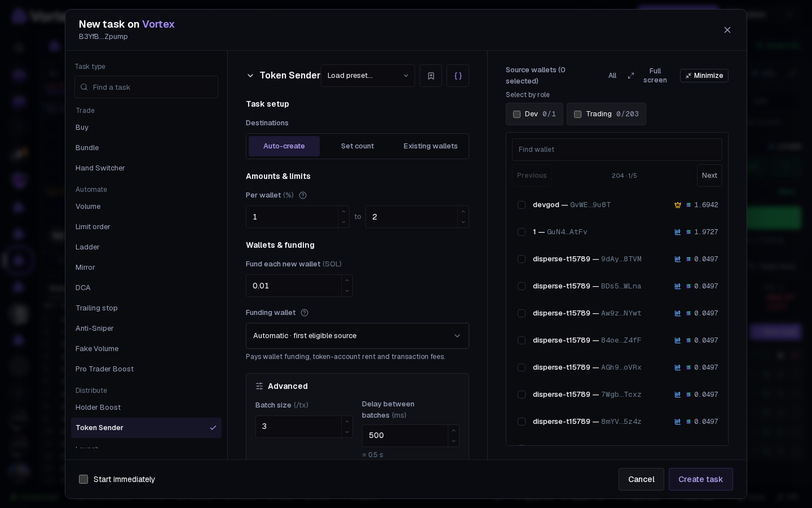This screenshot has width=812, height=508.
Task: Click the chart icon on 8mYV...5z4z row
Action: pos(678,422)
